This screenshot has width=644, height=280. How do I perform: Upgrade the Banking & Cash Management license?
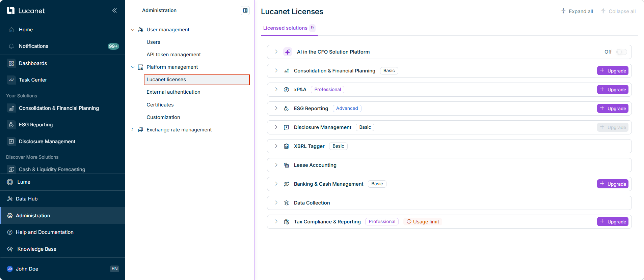tap(613, 184)
